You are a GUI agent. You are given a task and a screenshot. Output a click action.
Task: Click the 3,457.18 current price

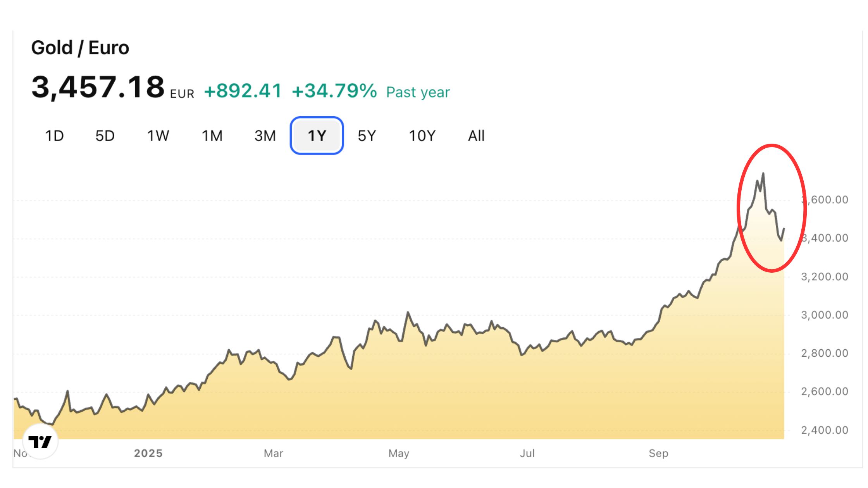98,87
